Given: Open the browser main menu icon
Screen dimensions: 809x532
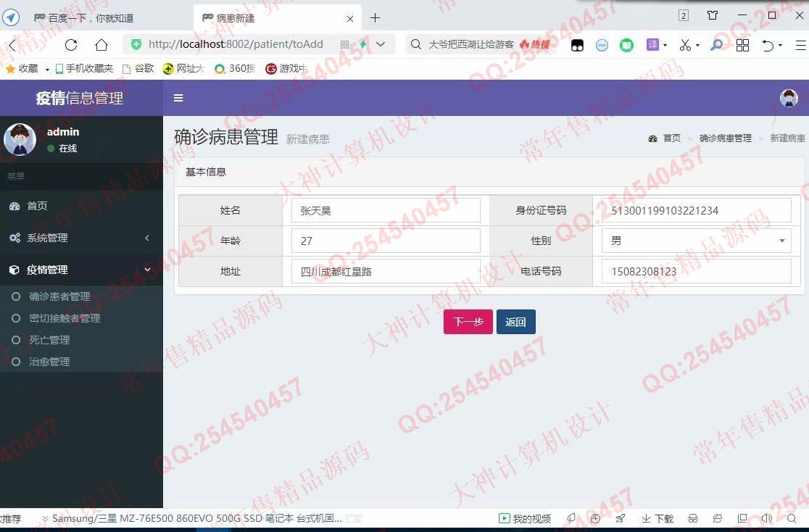Looking at the screenshot, I should [x=801, y=46].
